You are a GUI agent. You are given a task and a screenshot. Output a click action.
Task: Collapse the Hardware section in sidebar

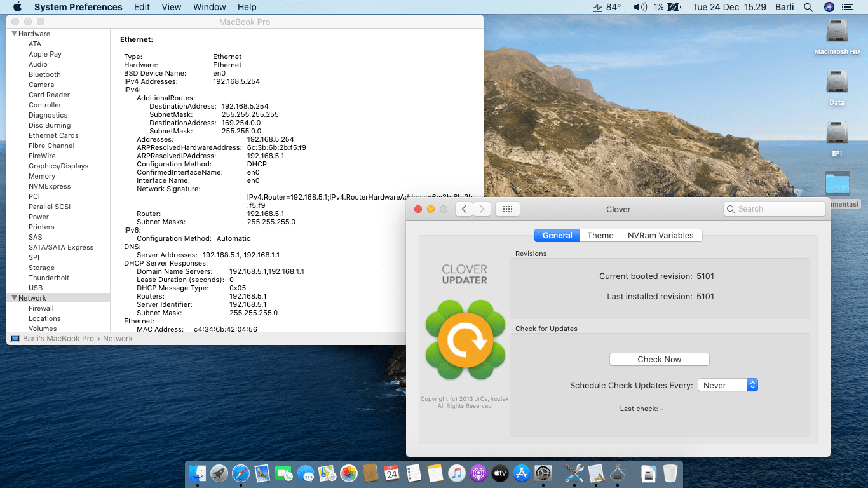click(x=15, y=34)
